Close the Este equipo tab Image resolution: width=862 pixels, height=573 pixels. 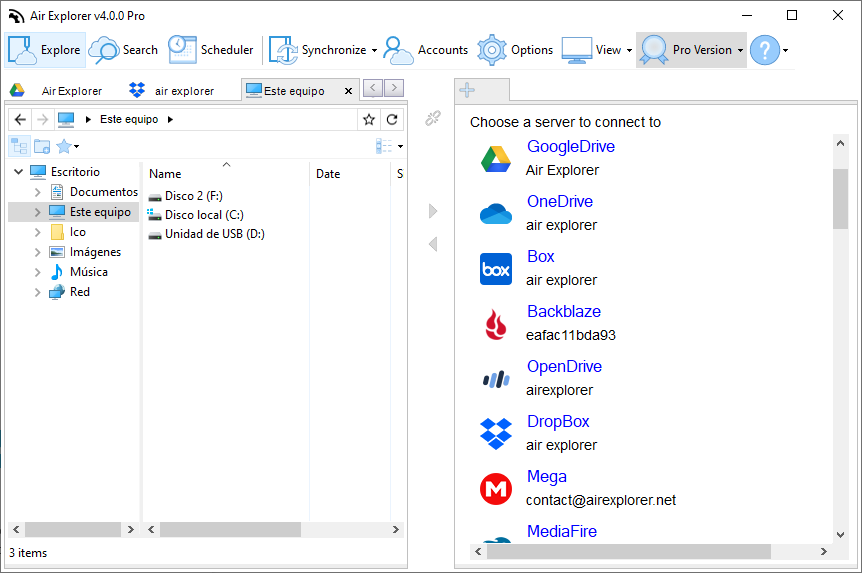[348, 91]
